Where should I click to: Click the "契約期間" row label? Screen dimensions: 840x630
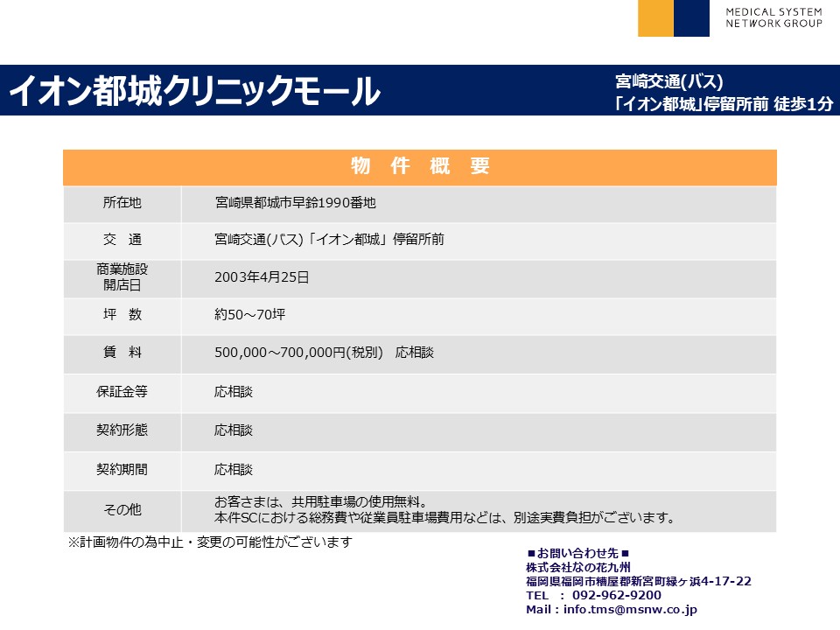[x=122, y=470]
